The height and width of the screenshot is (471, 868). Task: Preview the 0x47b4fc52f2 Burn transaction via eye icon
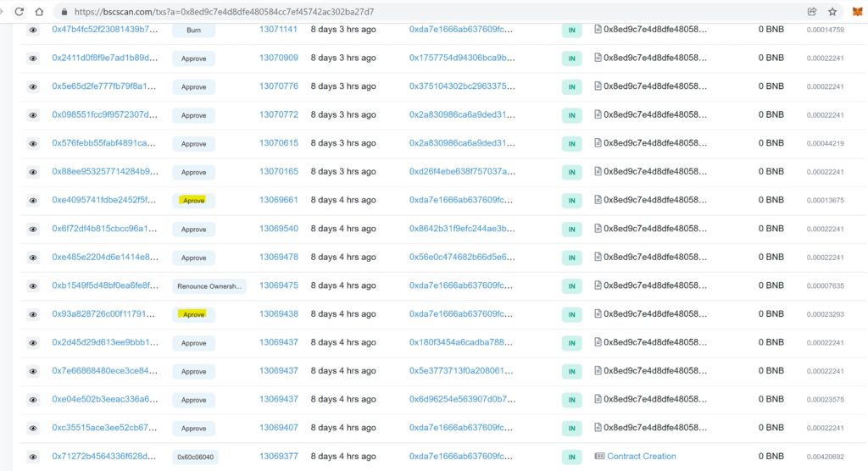pos(33,30)
